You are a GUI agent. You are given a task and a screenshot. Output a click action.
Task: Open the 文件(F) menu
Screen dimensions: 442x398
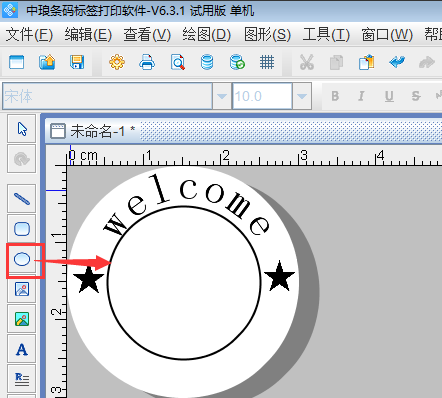coord(29,35)
